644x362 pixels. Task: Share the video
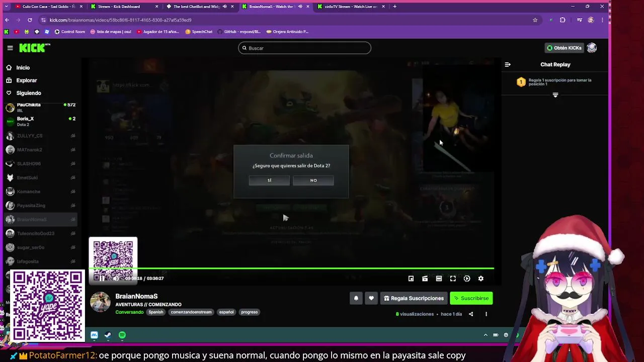pos(471,314)
